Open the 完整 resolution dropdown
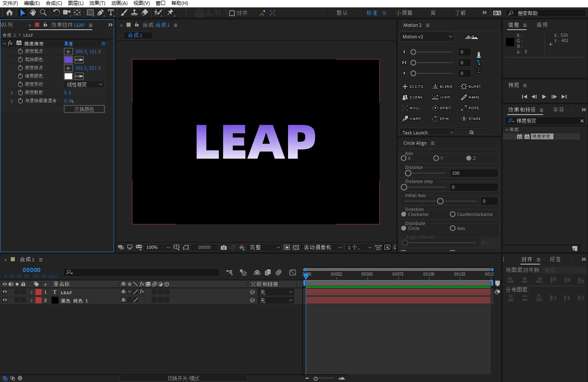588x382 pixels. point(265,247)
